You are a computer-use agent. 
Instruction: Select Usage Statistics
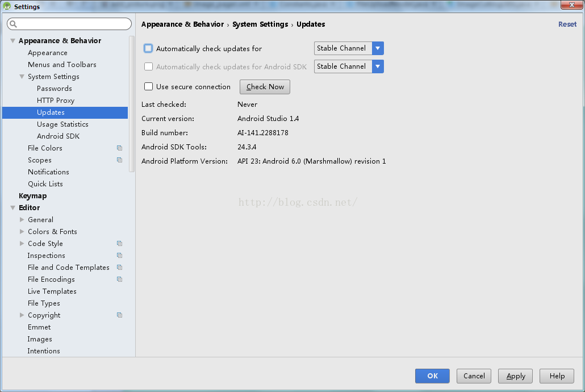point(62,124)
